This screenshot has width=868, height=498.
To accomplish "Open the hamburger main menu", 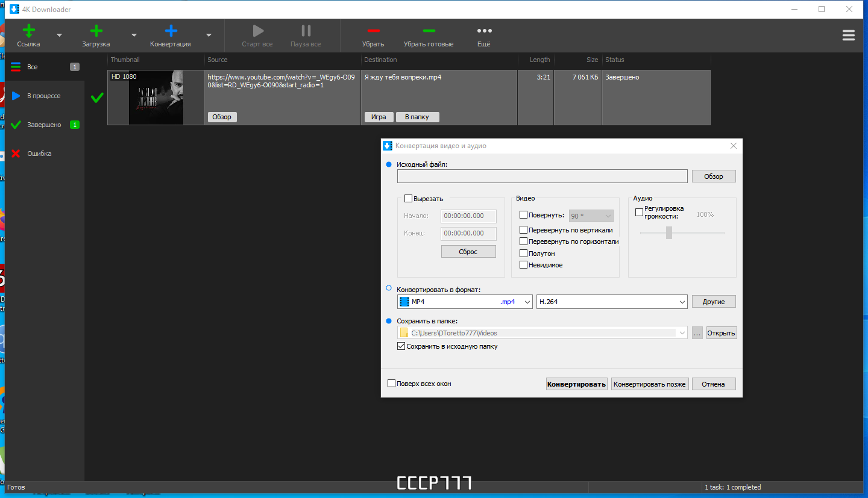I will [849, 36].
